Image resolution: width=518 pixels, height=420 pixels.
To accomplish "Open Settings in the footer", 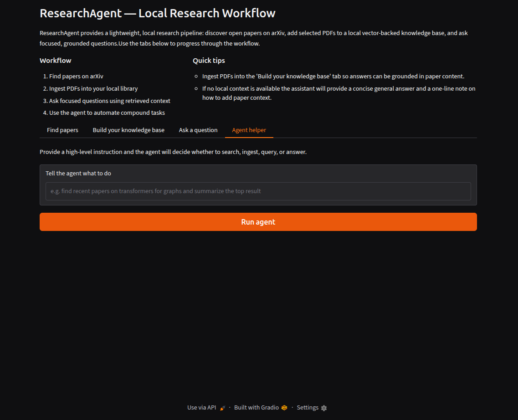I will [308, 407].
